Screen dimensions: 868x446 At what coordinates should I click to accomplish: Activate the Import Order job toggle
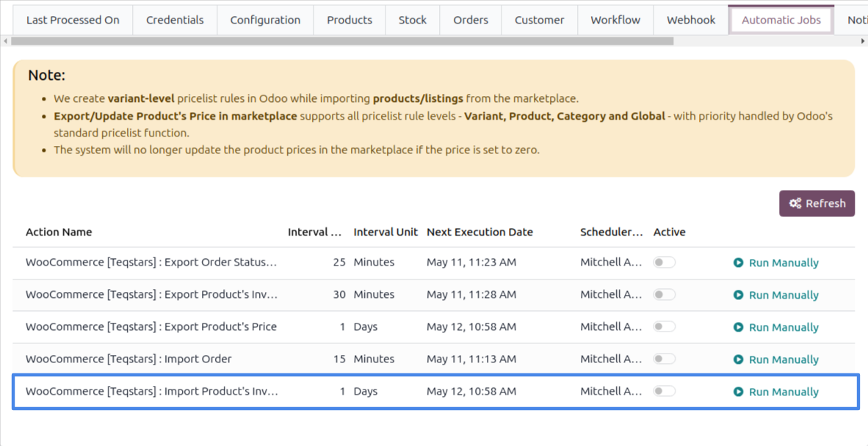click(x=665, y=359)
